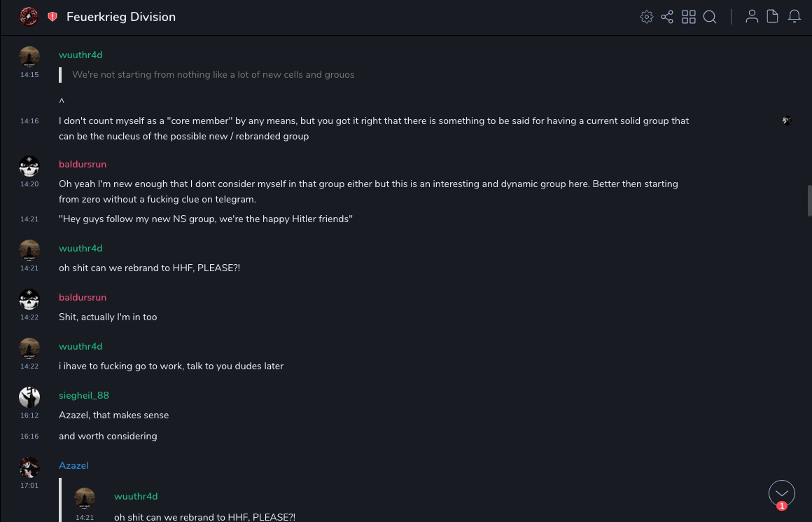The height and width of the screenshot is (522, 812).
Task: Open the members list person icon
Action: coord(752,17)
